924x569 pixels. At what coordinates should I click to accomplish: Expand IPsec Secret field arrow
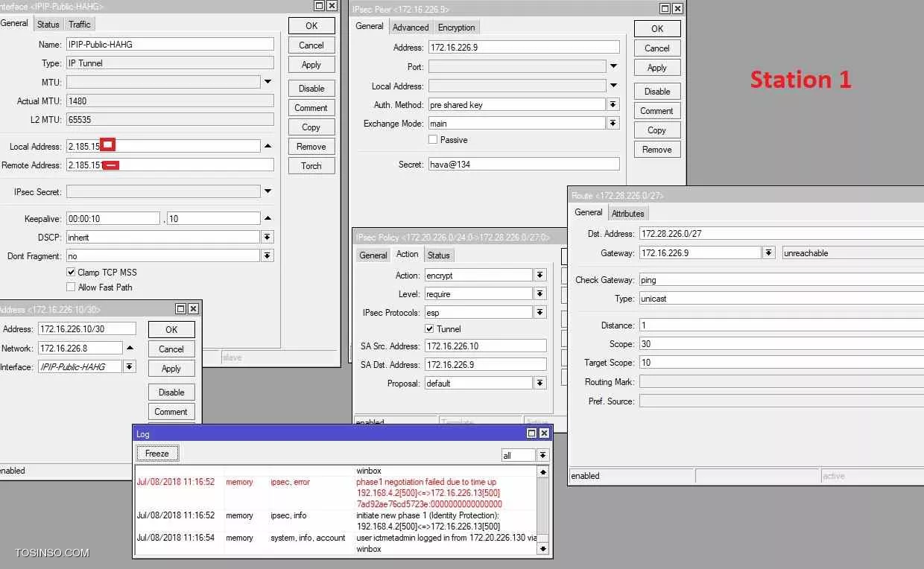coord(268,191)
